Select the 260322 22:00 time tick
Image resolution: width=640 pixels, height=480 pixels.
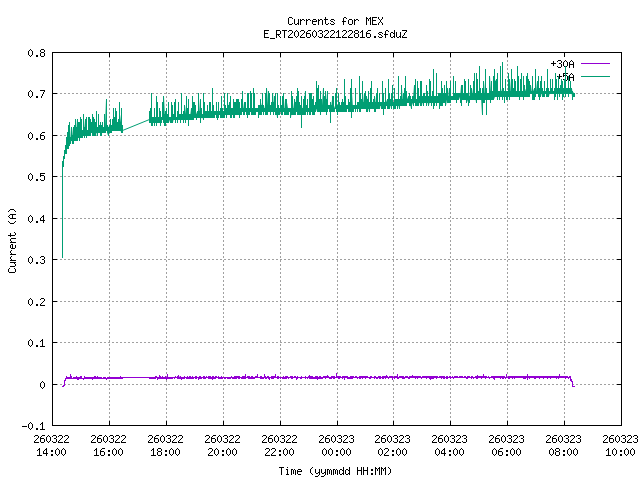coord(279,445)
